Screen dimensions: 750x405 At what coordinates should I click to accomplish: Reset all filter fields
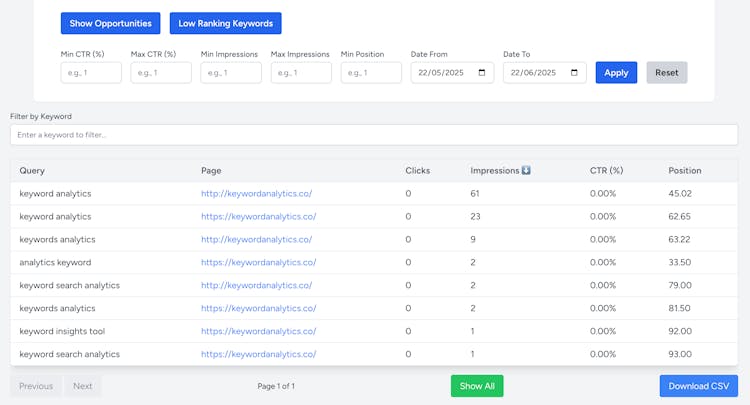(x=667, y=73)
